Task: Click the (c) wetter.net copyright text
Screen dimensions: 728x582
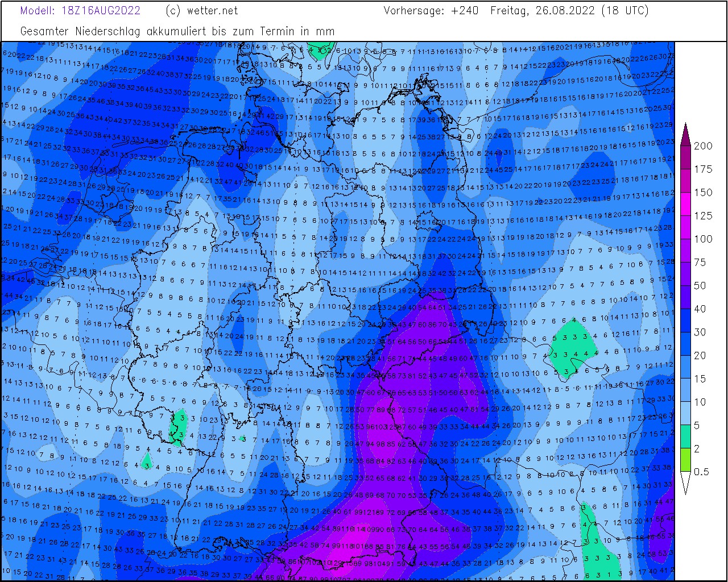Action: click(x=201, y=11)
